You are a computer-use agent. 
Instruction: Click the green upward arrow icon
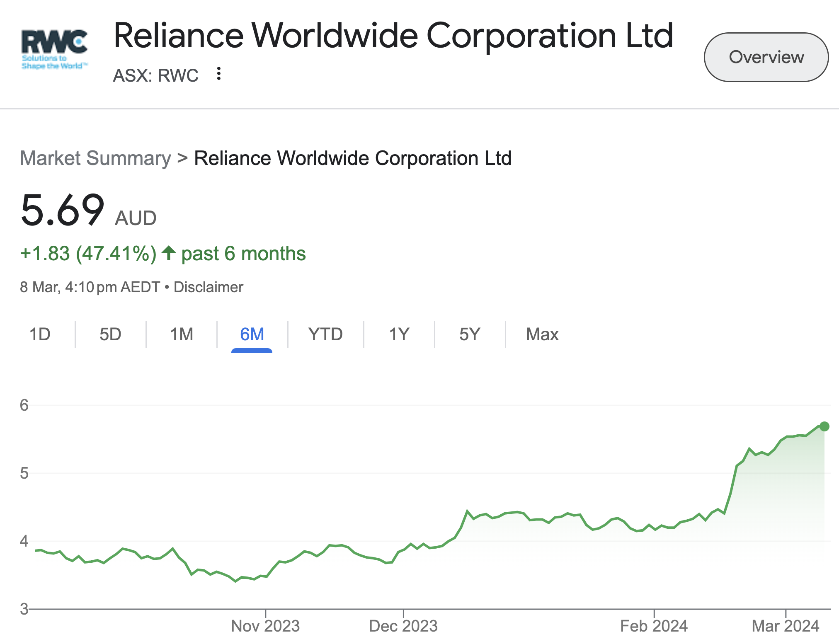pos(169,253)
